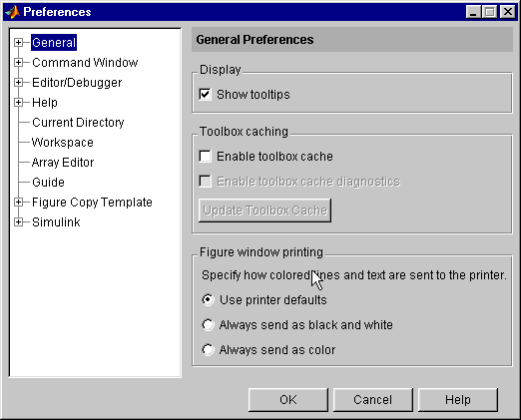The height and width of the screenshot is (420, 521).
Task: Enable toolbox cache checkbox
Action: click(x=205, y=157)
